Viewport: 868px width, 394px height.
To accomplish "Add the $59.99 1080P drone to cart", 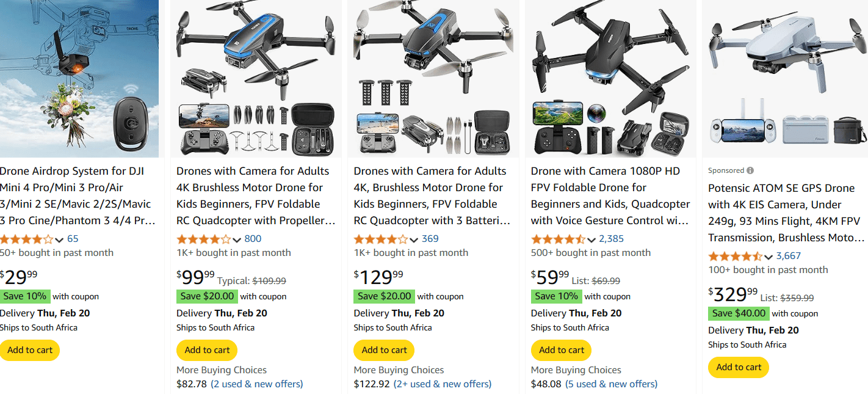I will (x=560, y=350).
